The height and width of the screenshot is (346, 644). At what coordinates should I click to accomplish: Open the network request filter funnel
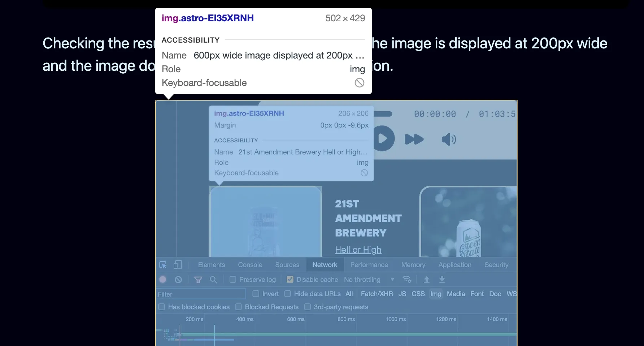click(198, 279)
